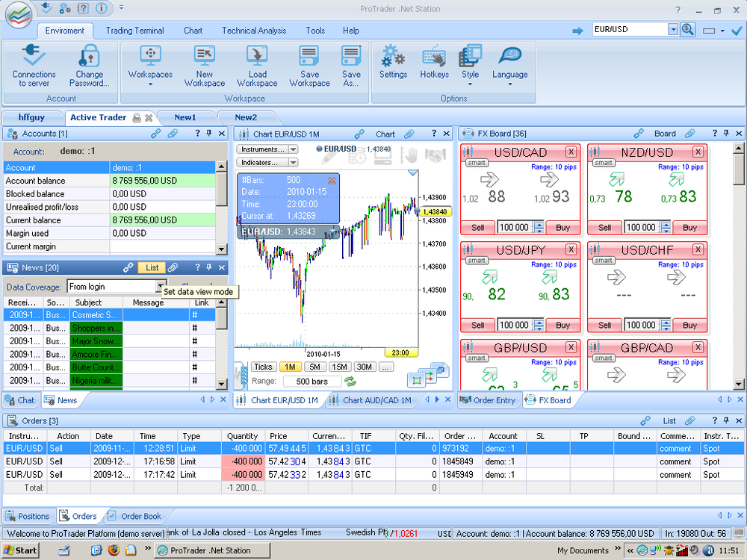Click help icon in Orders panel header
The height and width of the screenshot is (560, 747).
coord(715,420)
